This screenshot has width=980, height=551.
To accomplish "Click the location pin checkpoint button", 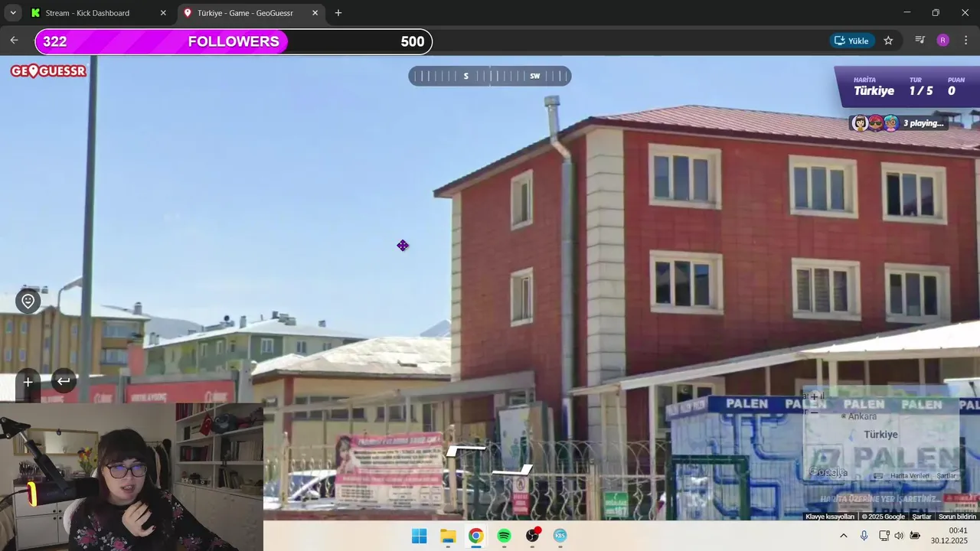I will [x=28, y=301].
